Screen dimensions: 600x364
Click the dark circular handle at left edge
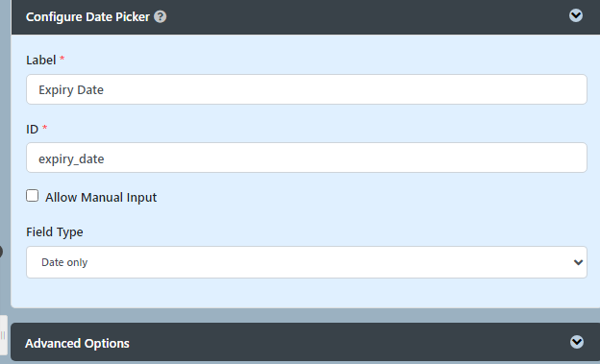tap(1, 252)
